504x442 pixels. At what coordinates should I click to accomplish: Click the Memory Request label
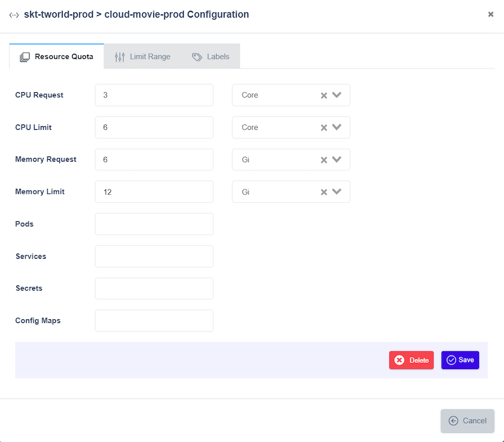45,159
